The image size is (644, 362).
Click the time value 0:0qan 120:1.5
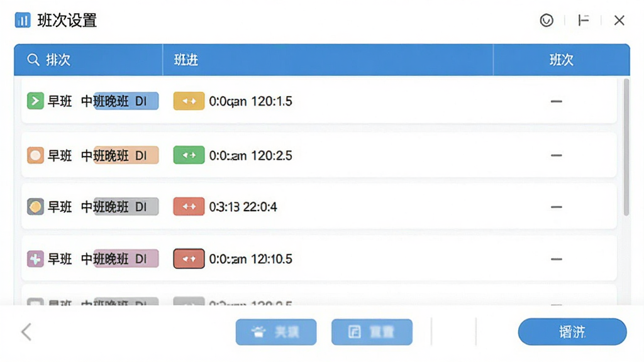click(250, 101)
